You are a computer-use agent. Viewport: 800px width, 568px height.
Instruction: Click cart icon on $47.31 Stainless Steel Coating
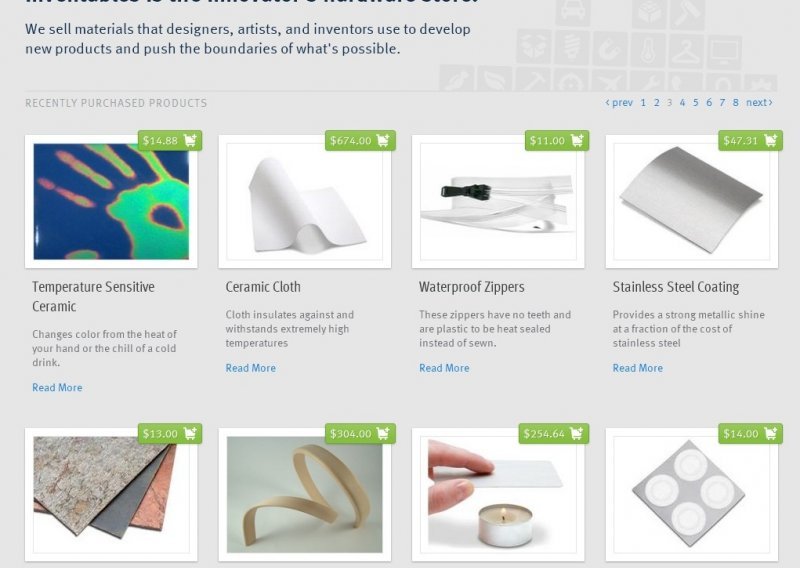tap(770, 140)
